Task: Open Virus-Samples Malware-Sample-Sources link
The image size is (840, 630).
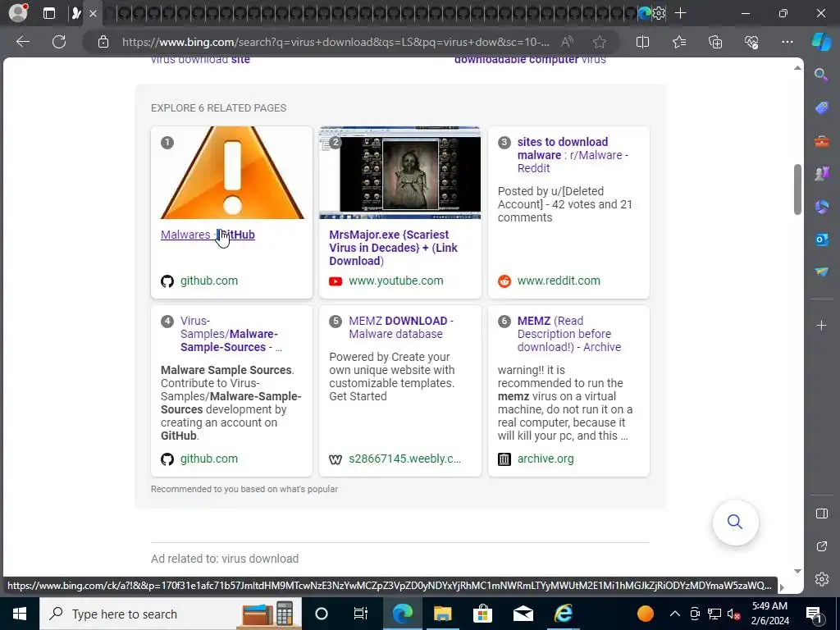Action: pyautogui.click(x=231, y=334)
